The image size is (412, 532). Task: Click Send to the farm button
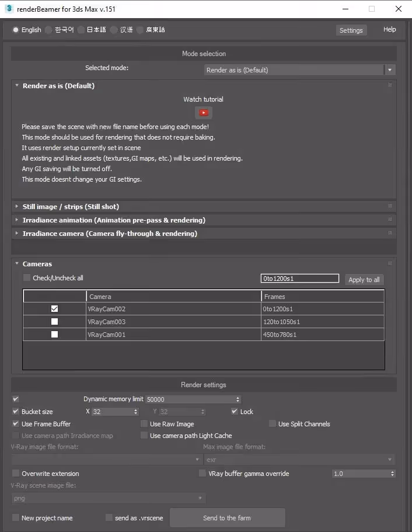click(227, 518)
